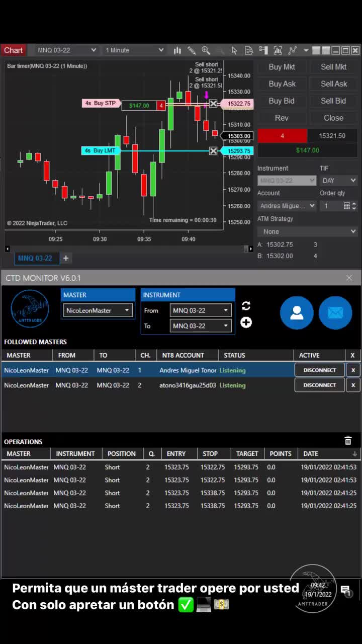The width and height of the screenshot is (362, 644).
Task: Open the chart instrument MNQ 03-22 dropdown
Action: [x=66, y=50]
